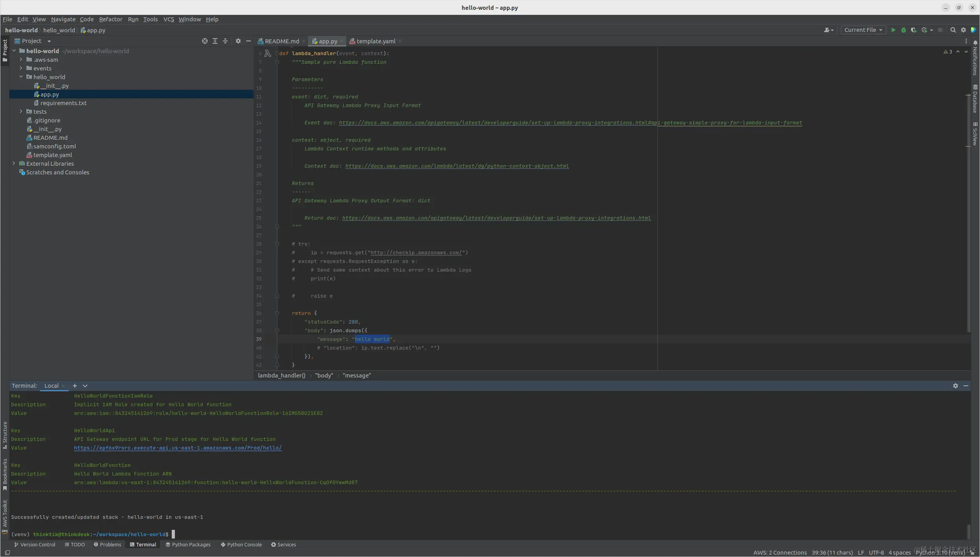The width and height of the screenshot is (980, 557).
Task: Open the Refactor menu
Action: click(x=110, y=19)
